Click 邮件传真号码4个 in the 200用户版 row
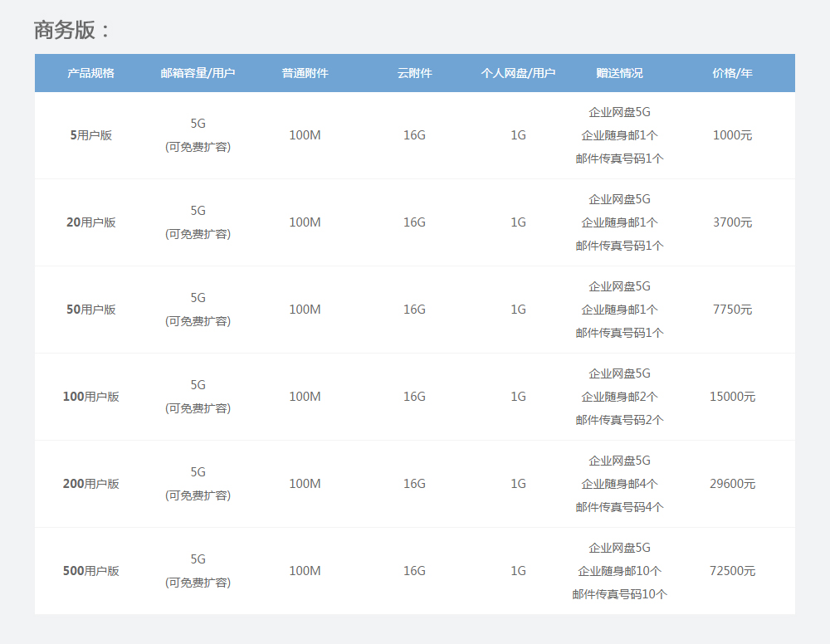The width and height of the screenshot is (830, 644). (619, 507)
